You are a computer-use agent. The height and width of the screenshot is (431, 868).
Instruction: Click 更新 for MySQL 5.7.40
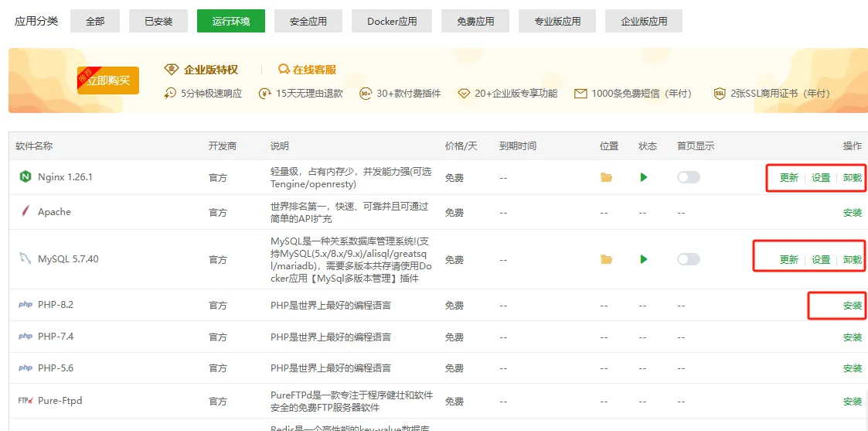tap(789, 260)
